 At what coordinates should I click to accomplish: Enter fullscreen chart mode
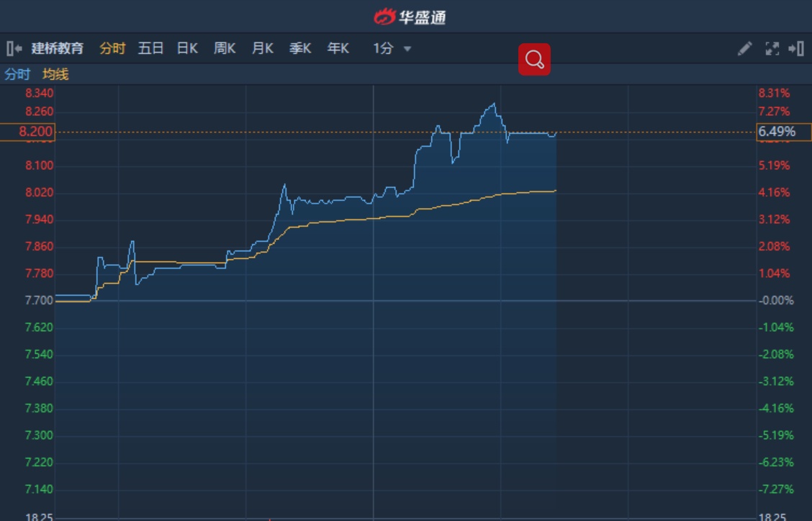click(x=772, y=49)
